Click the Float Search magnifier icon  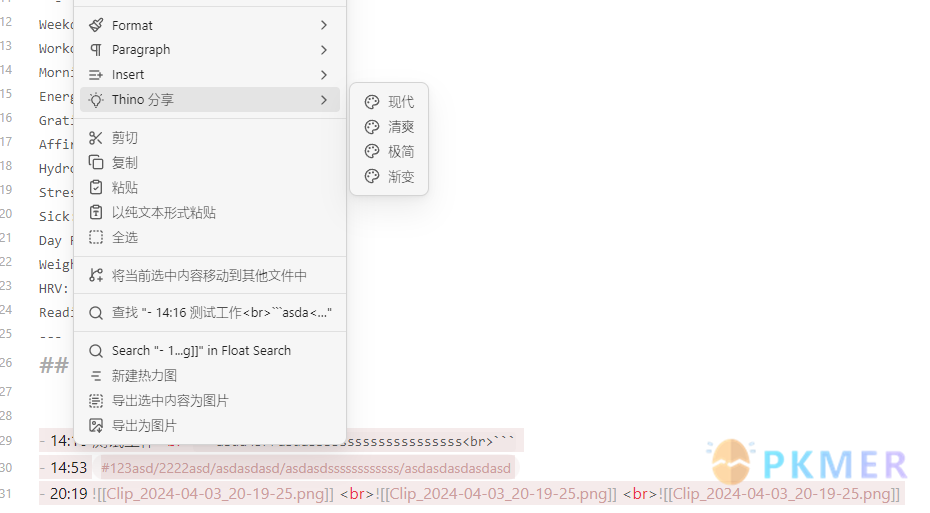[95, 351]
